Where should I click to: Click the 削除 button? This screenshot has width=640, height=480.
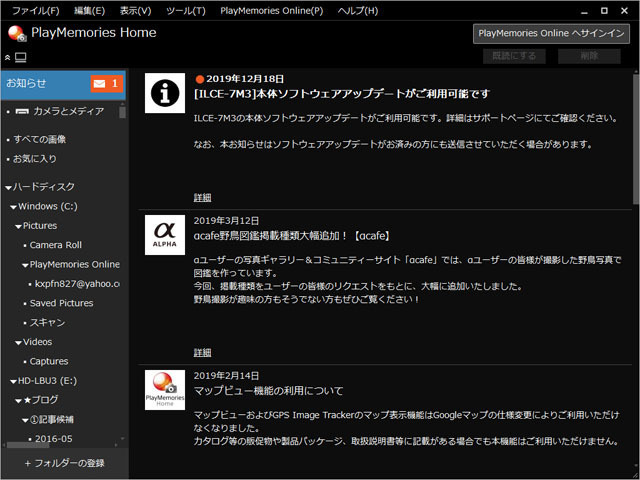click(589, 56)
